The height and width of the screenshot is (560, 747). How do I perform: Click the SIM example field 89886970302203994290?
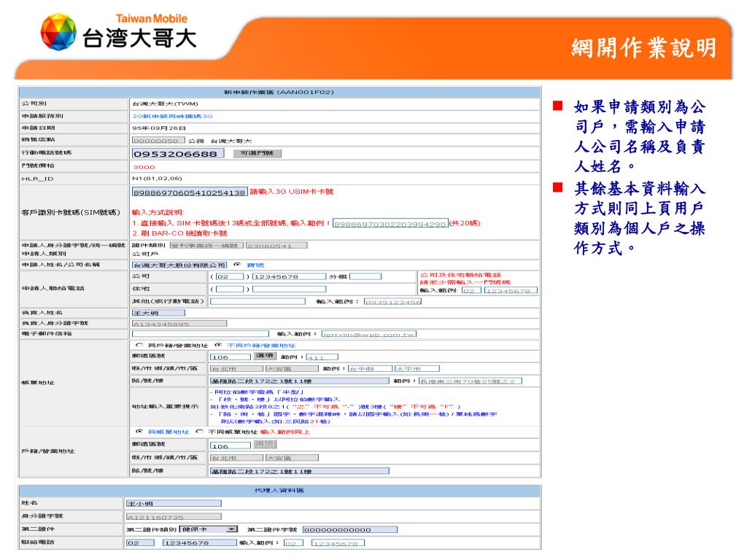(x=390, y=223)
